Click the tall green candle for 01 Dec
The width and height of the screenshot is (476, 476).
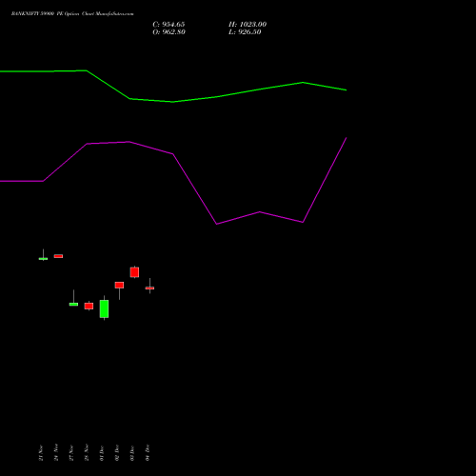click(104, 308)
